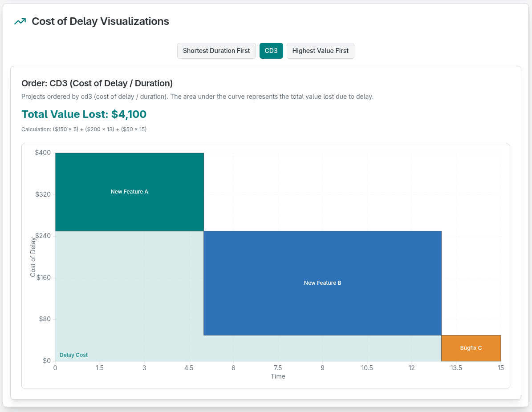Switch to the CD3 ordering view
Image resolution: width=532 pixels, height=412 pixels.
pyautogui.click(x=271, y=51)
